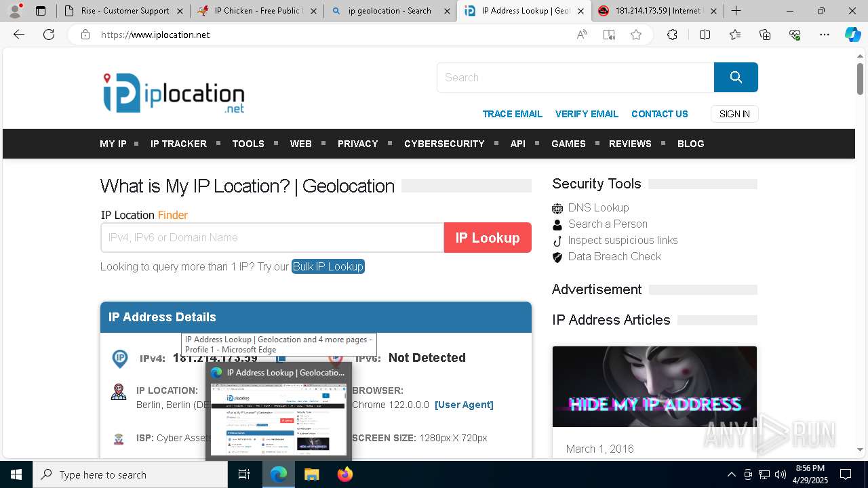Open API menu item
Screen dimensions: 868x488
click(x=518, y=144)
